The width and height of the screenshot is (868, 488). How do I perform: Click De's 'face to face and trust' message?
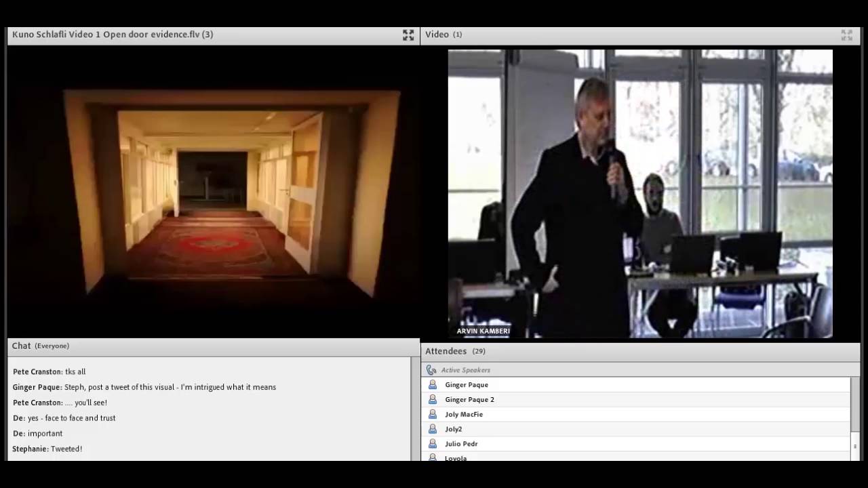click(x=64, y=418)
